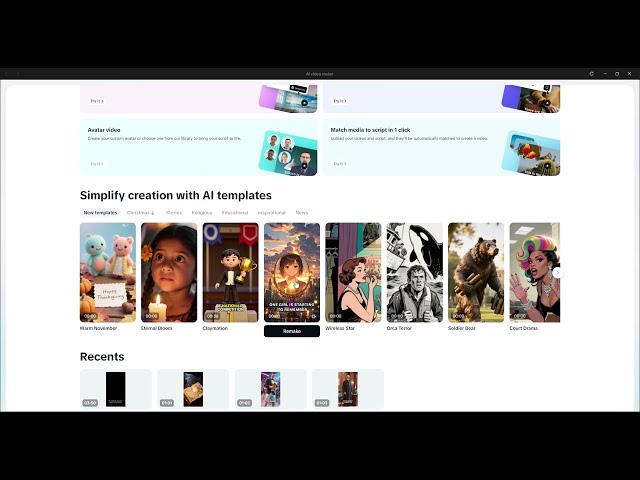The image size is (640, 480).
Task: Click the Simplify creation with AI templates heading
Action: [176, 195]
